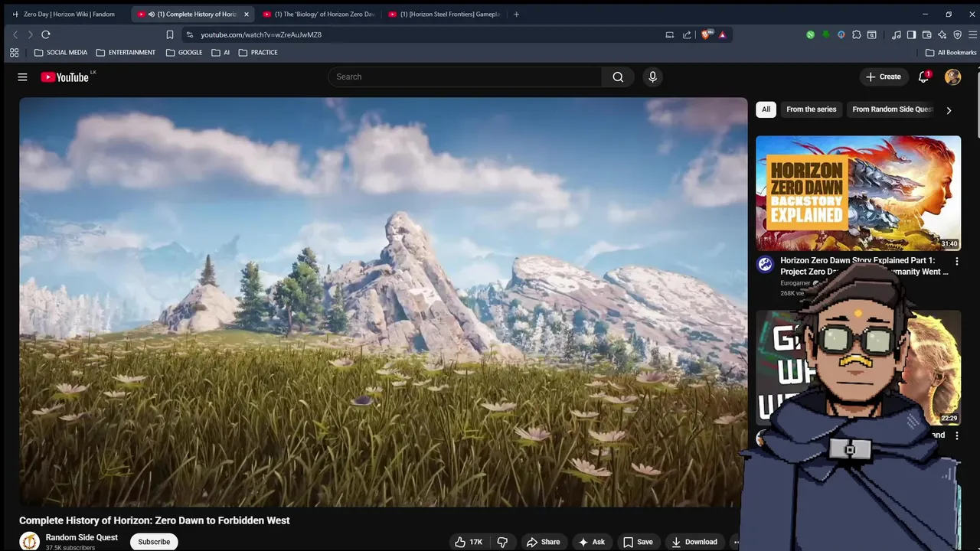Close the Complete History of Horizon tab

point(246,14)
